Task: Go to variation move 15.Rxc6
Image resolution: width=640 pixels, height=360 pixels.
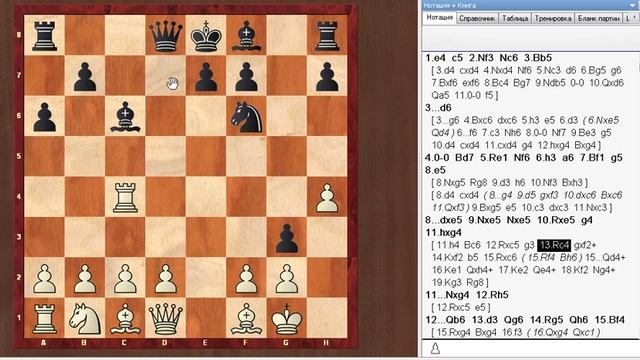Action: click(x=500, y=258)
